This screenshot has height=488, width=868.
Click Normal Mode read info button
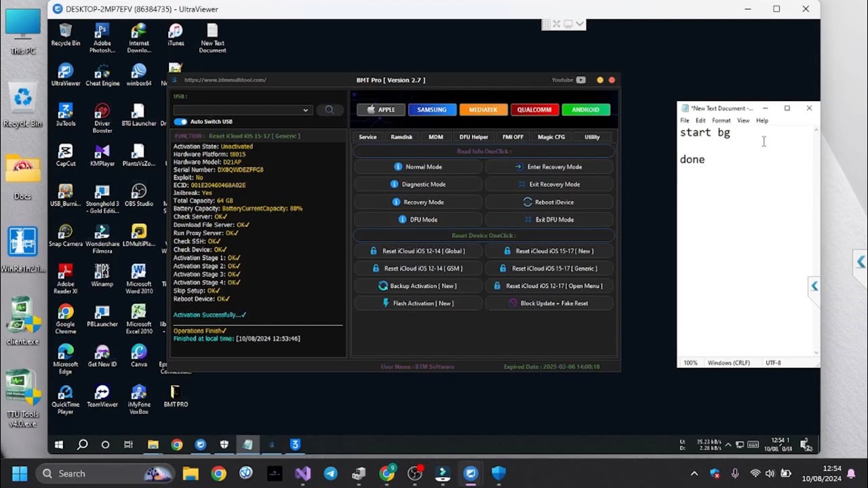pos(418,167)
